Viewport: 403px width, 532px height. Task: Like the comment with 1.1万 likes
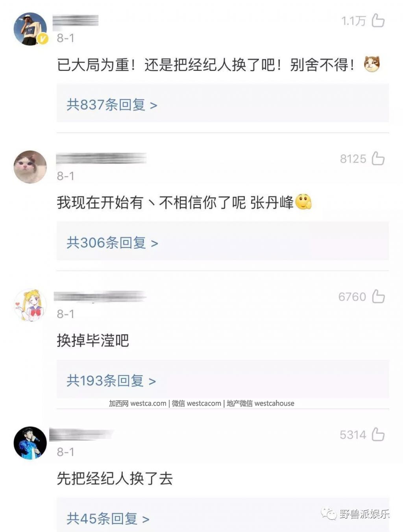[x=378, y=20]
